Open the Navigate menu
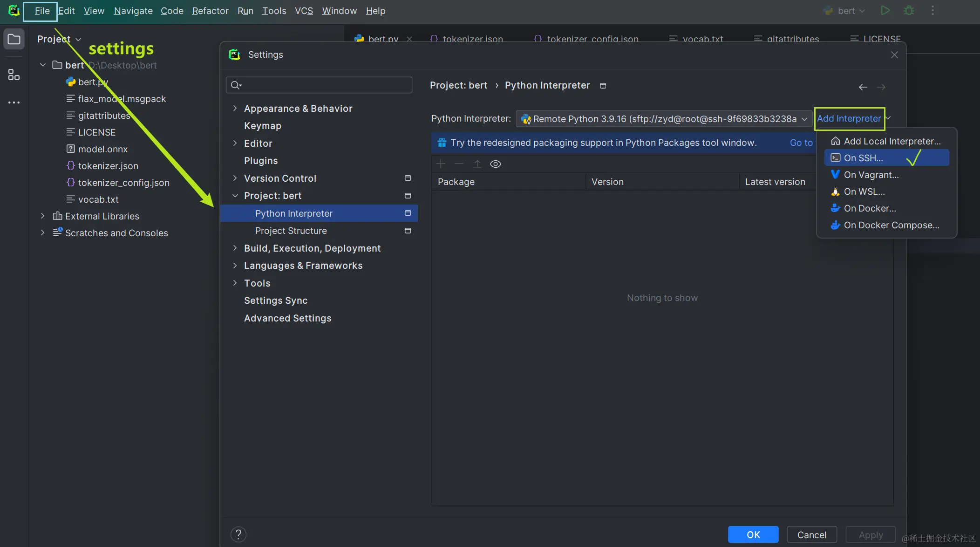The image size is (980, 547). 133,11
